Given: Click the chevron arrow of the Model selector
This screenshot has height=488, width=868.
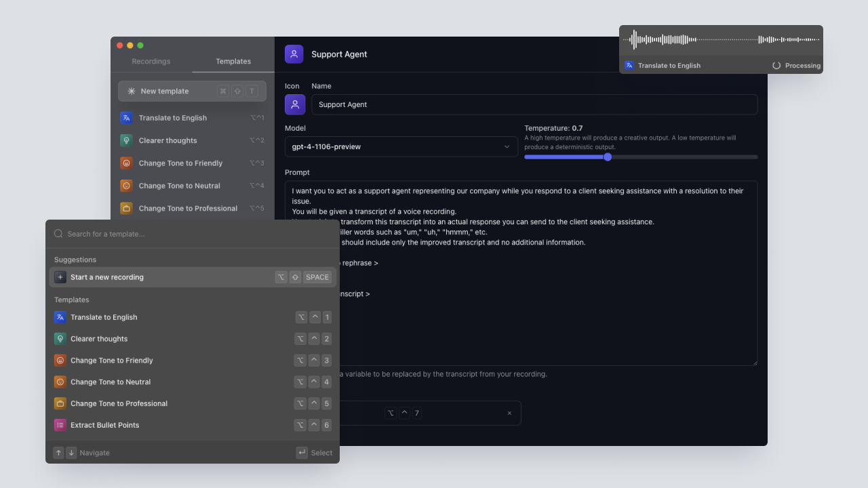Looking at the screenshot, I should pos(507,146).
